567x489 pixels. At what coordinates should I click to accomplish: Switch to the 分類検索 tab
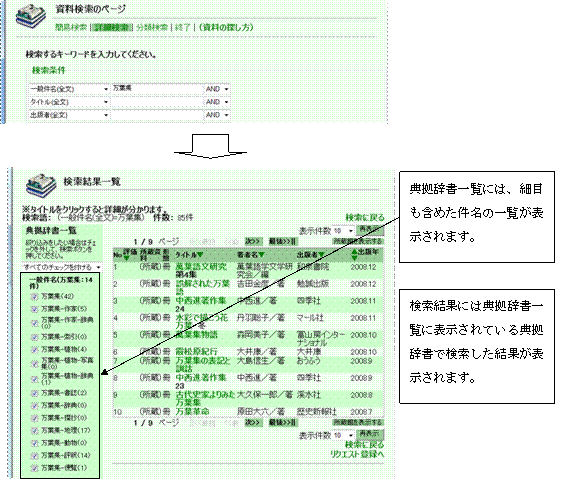point(152,27)
